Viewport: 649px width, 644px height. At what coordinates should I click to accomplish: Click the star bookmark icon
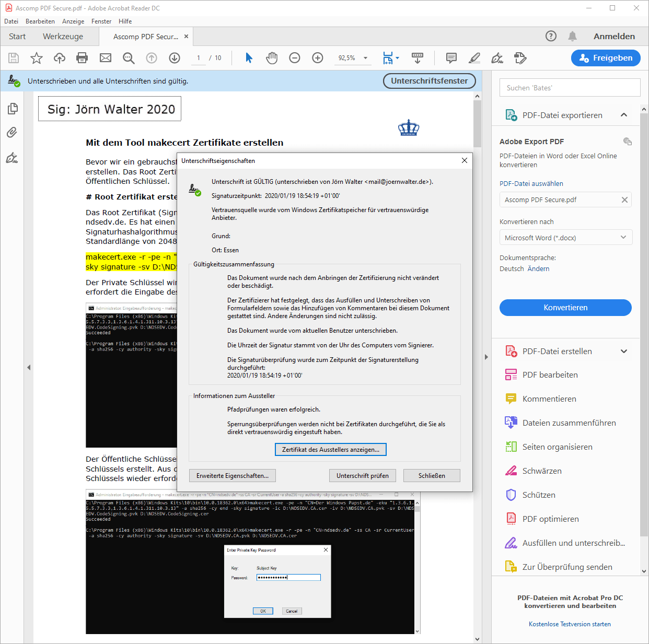pyautogui.click(x=37, y=58)
